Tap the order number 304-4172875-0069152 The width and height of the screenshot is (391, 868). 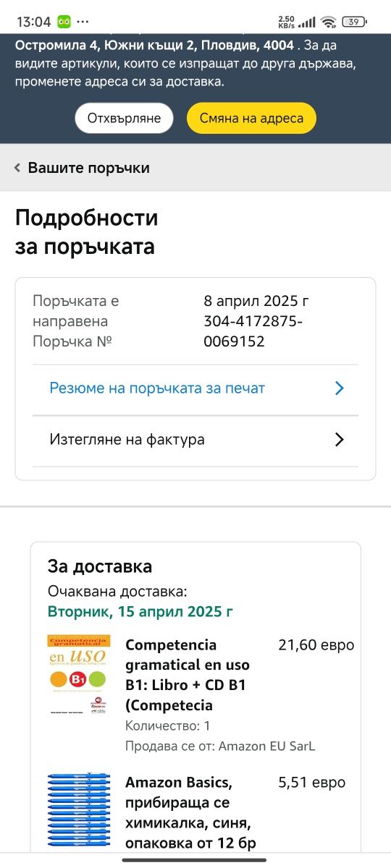click(253, 331)
